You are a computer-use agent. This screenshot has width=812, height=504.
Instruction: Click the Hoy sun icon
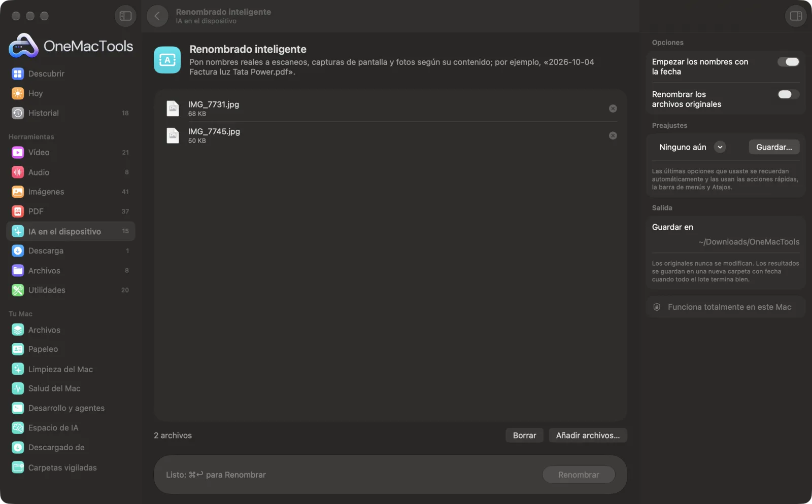18,94
